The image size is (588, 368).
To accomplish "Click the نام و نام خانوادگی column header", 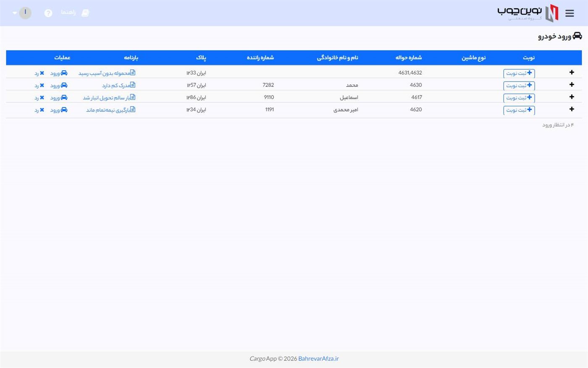I will [338, 58].
